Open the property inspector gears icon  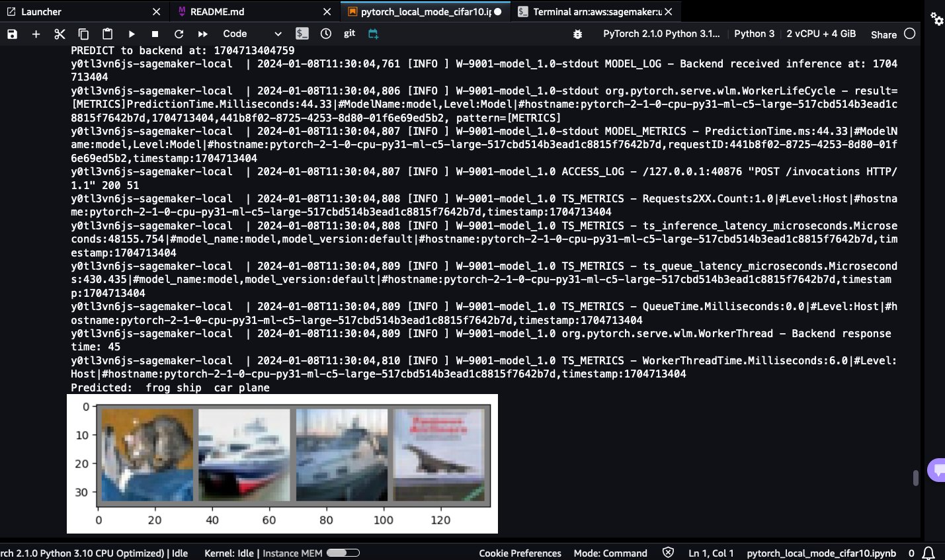tap(937, 19)
